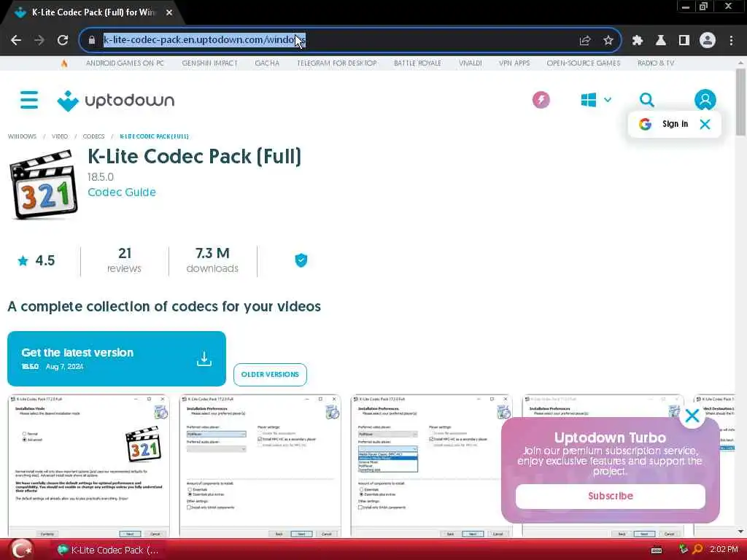Open the browser extensions puzzle icon
This screenshot has height=560, width=747.
tap(638, 40)
